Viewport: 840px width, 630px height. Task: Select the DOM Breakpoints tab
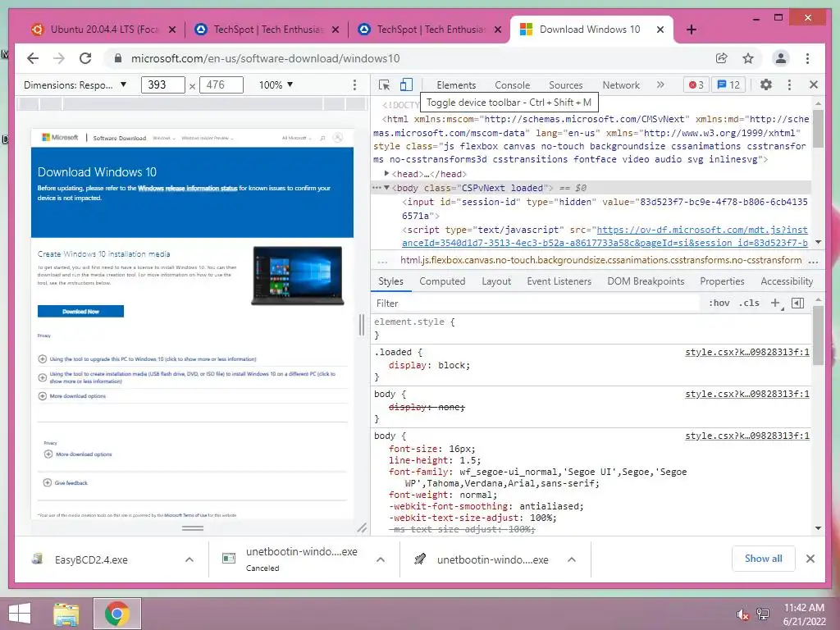pyautogui.click(x=646, y=281)
